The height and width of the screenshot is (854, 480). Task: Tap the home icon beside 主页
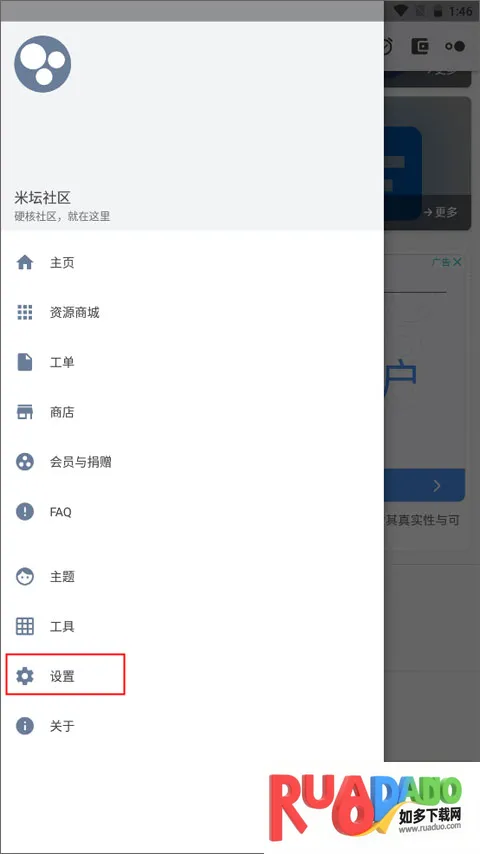point(25,263)
